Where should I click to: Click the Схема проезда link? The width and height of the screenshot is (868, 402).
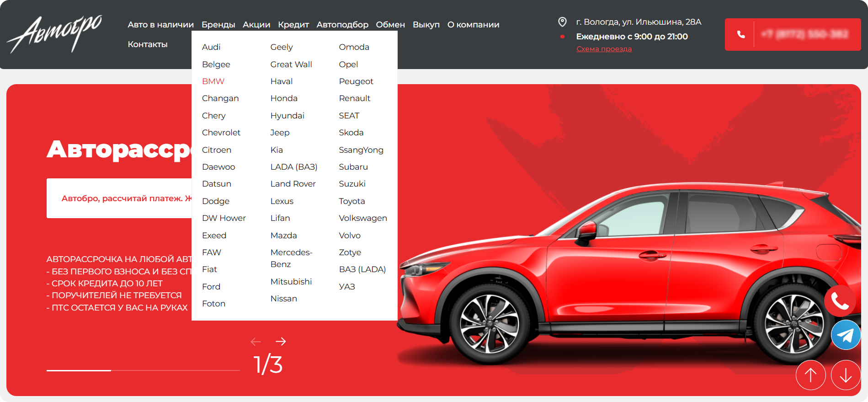(x=604, y=49)
